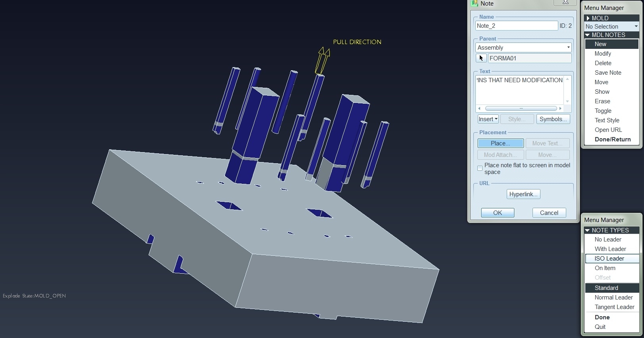The image size is (644, 338).
Task: Open the Insert dropdown button
Action: click(x=488, y=119)
